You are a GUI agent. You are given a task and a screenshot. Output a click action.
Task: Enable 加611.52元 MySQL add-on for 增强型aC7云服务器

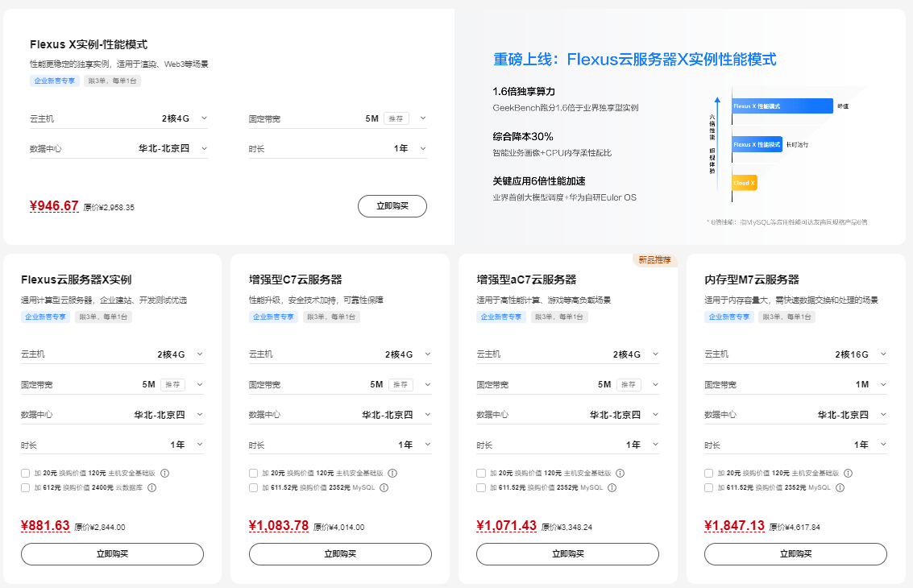[x=481, y=488]
